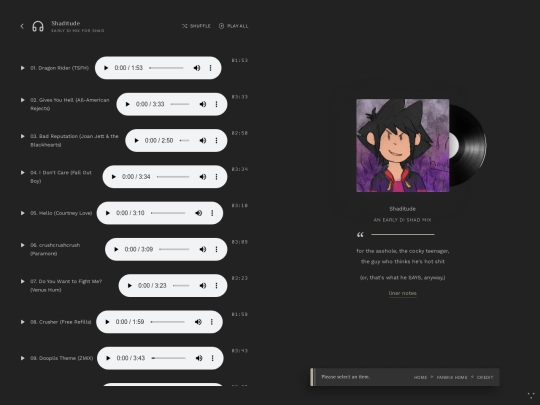Open more options on Crusher player
Viewport: 540px width, 405px height.
211,322
